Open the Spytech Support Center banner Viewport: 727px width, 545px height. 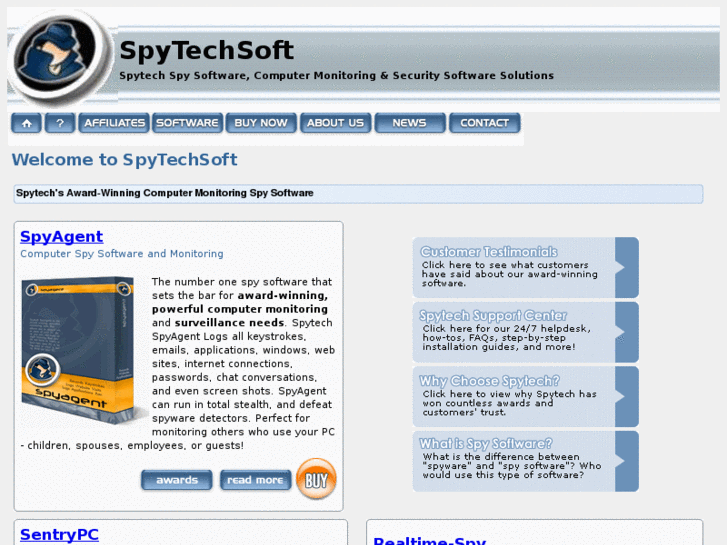pos(526,332)
